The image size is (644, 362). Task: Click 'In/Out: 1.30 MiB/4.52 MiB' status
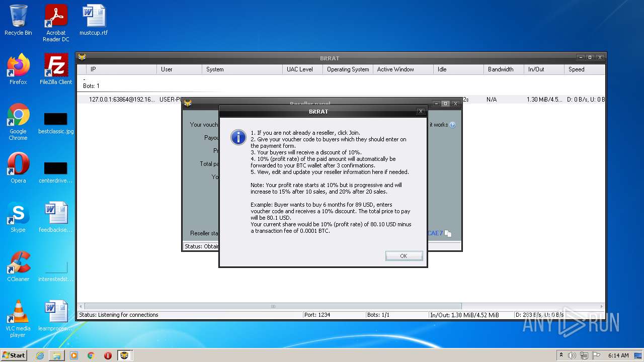coord(464,315)
